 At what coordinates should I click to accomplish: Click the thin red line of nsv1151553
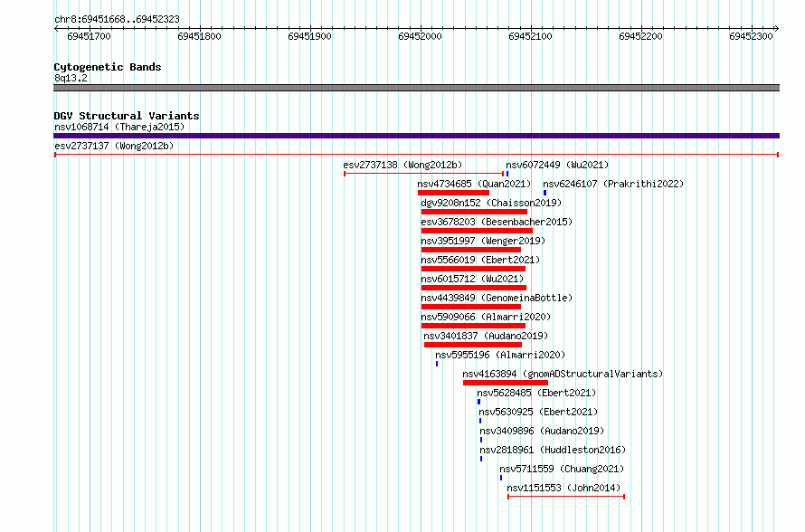tap(566, 497)
